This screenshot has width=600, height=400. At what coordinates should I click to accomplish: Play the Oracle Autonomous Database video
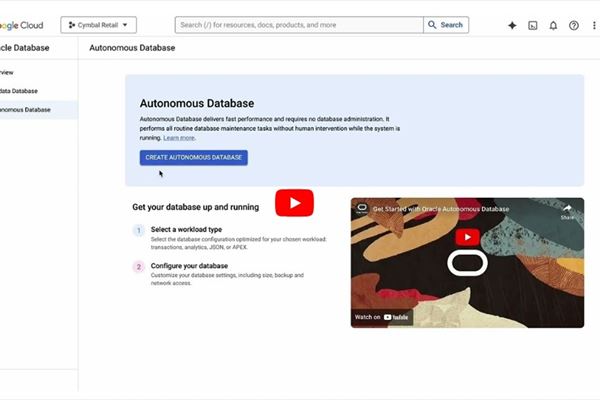(467, 237)
